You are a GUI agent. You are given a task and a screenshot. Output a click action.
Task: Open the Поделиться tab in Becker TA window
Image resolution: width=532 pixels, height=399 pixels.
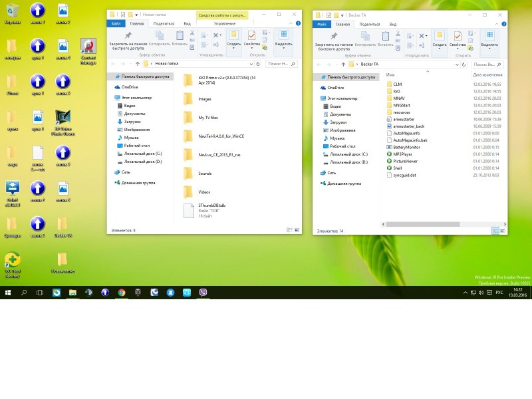coord(370,23)
